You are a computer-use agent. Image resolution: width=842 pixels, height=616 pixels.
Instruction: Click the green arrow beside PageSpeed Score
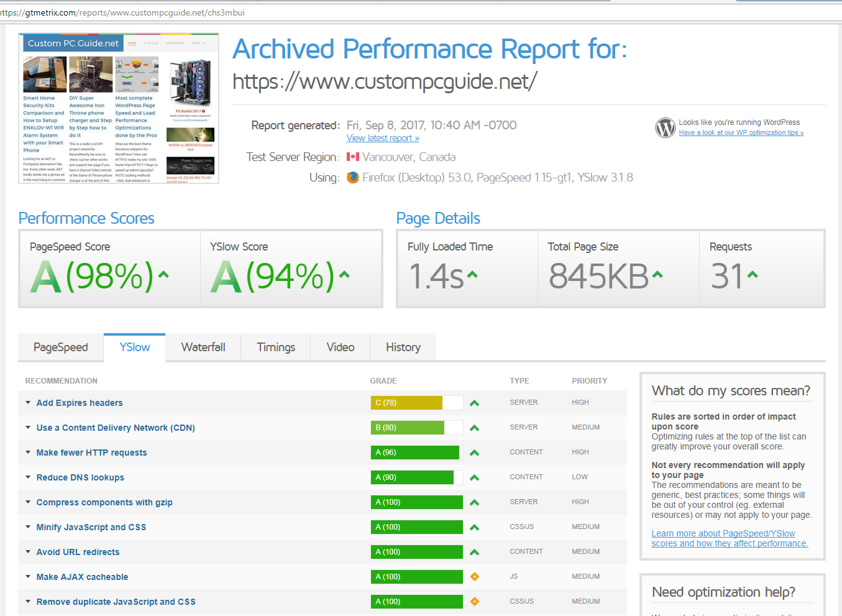coord(163,274)
